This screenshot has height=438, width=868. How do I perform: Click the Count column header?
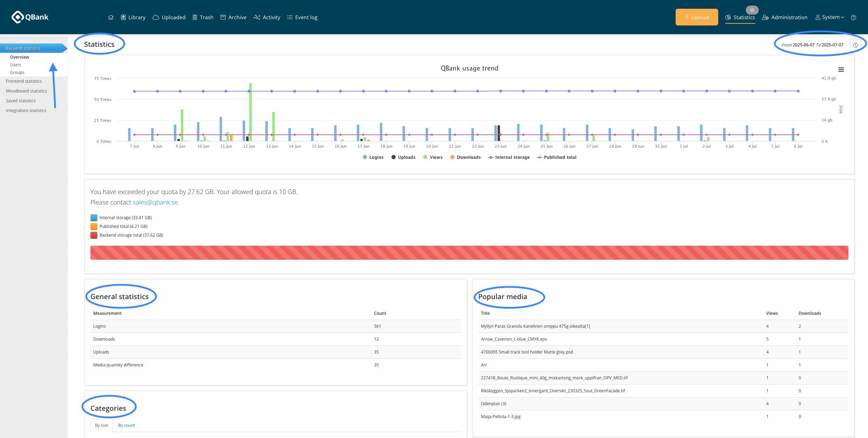[x=380, y=313]
